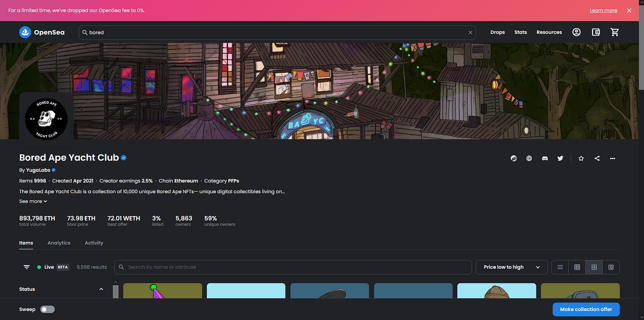The height and width of the screenshot is (320, 644).
Task: Click the Learn more link
Action: pyautogui.click(x=603, y=11)
